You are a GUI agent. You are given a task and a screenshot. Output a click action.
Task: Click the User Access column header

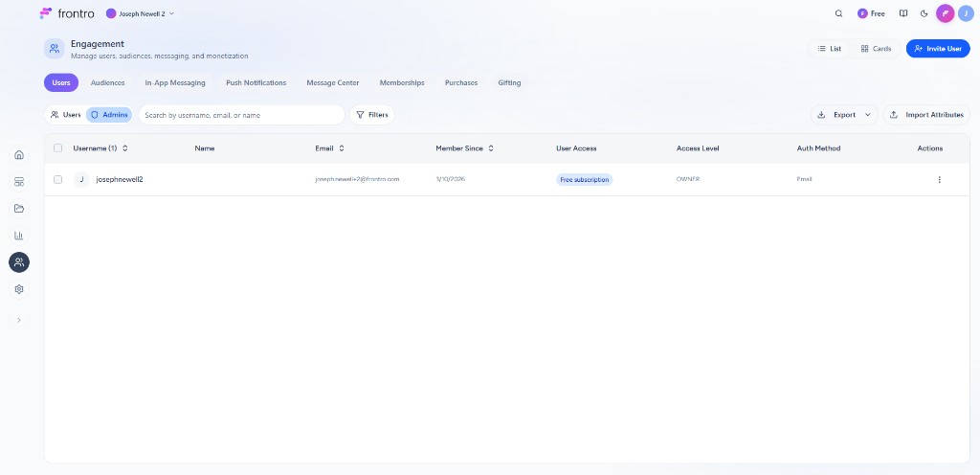(576, 148)
